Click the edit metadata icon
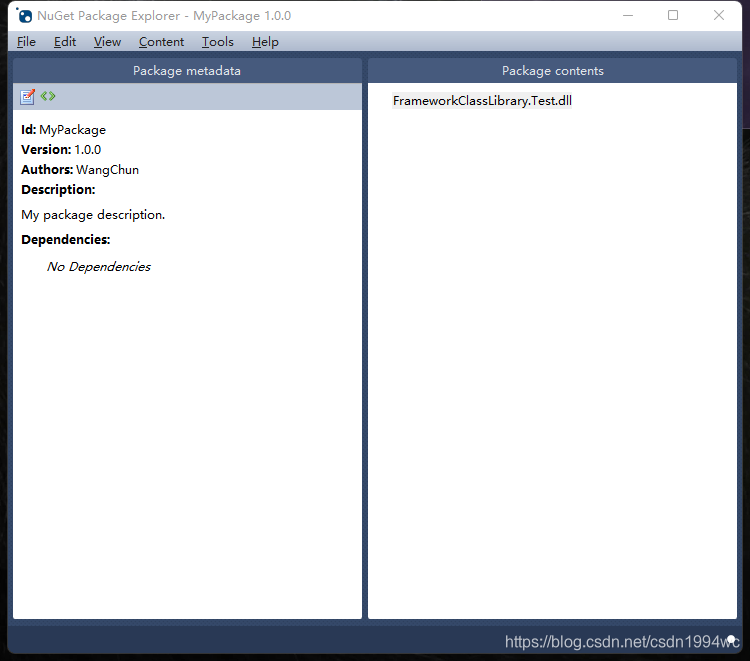 click(27, 97)
